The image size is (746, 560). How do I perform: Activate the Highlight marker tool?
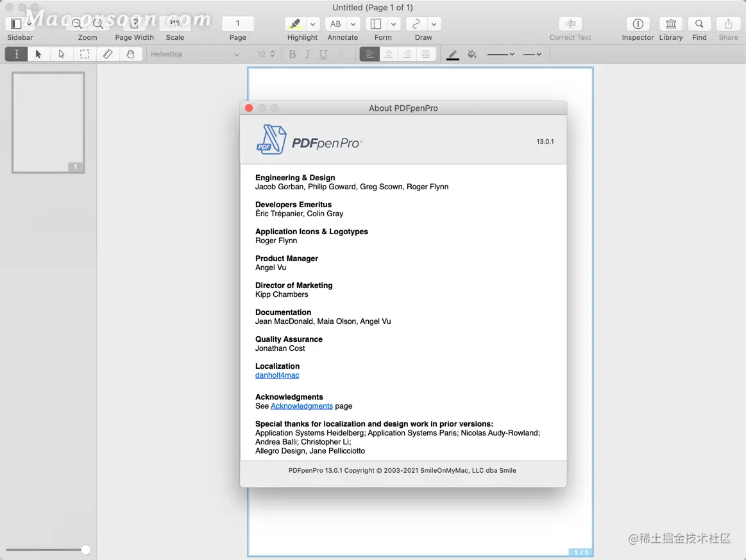pos(295,23)
